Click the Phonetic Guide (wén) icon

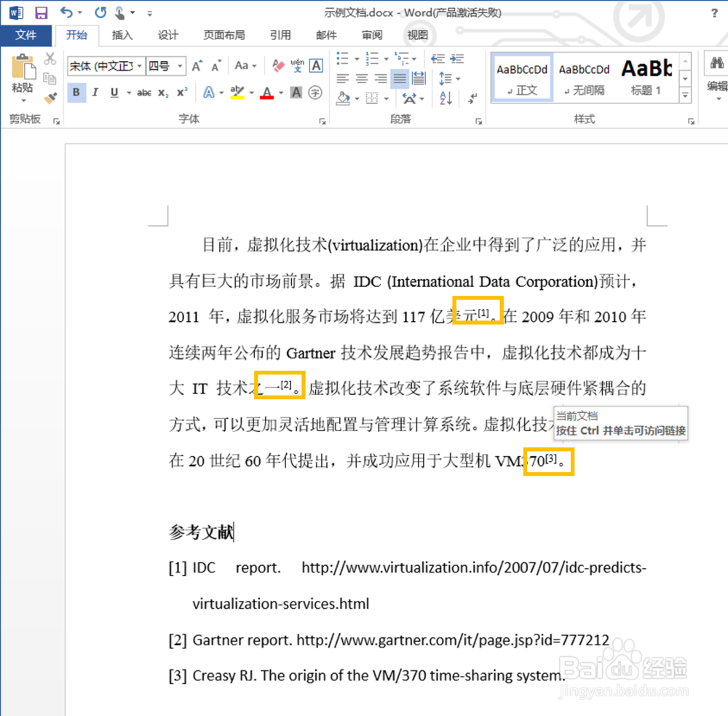pos(297,66)
